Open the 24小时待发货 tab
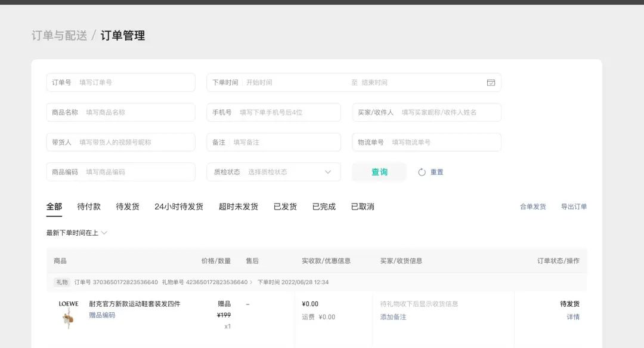The image size is (644, 348). click(x=179, y=207)
